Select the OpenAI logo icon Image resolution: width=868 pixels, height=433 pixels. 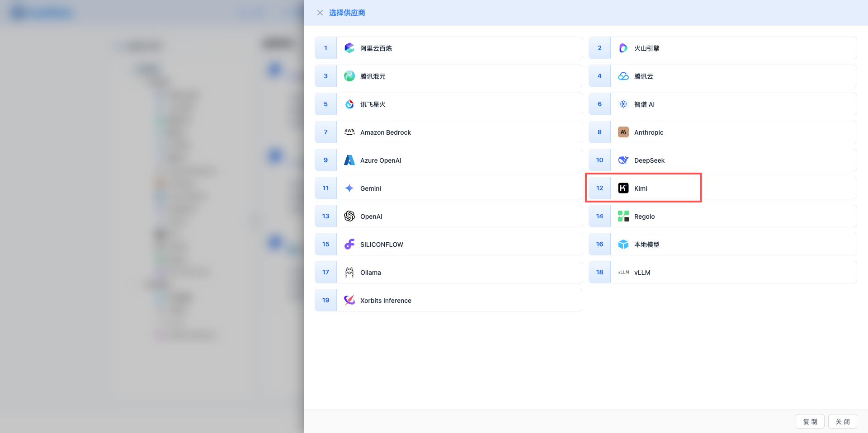click(x=349, y=216)
